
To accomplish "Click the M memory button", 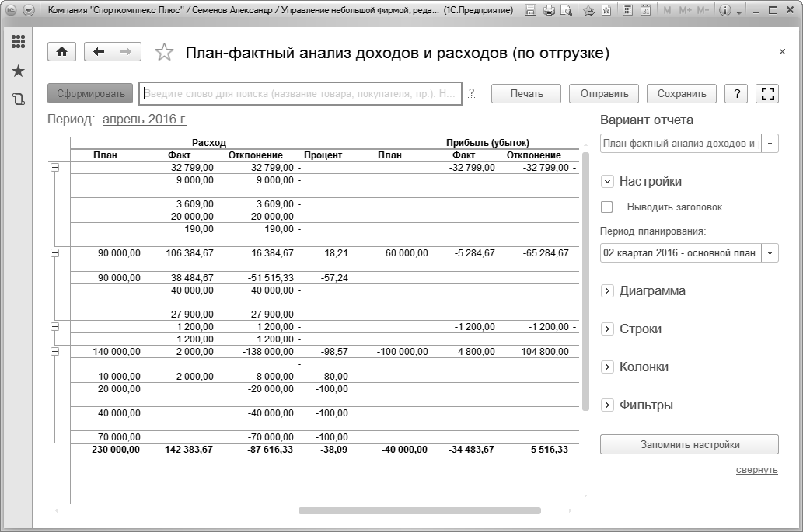I will [x=667, y=10].
